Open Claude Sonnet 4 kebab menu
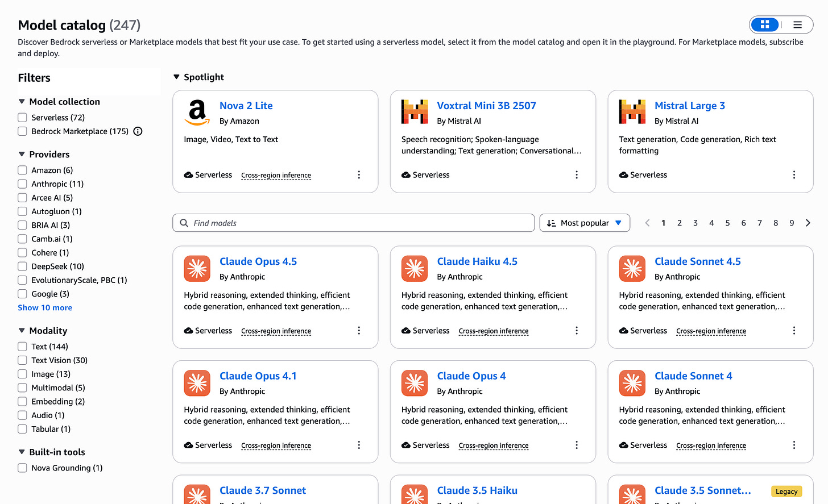The width and height of the screenshot is (828, 504). pyautogui.click(x=794, y=445)
